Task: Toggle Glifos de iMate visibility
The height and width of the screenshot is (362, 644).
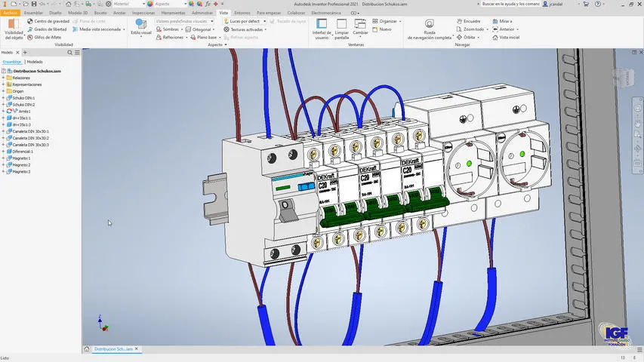Action: (x=44, y=37)
